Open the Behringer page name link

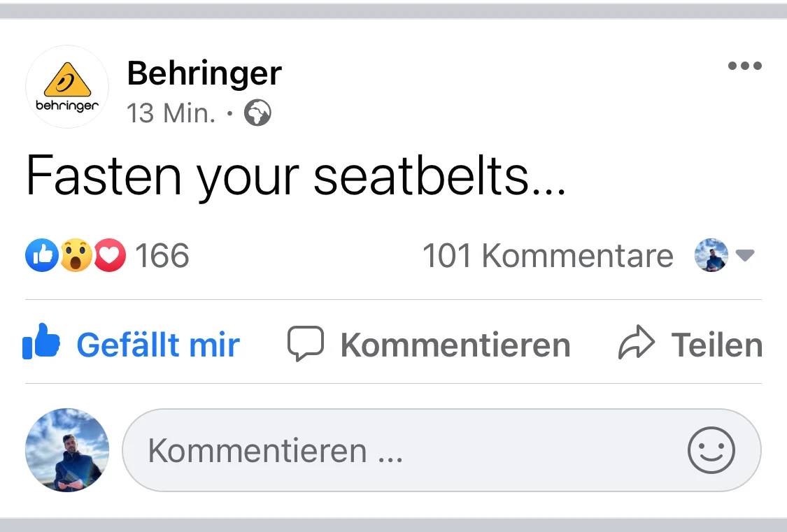coord(204,73)
